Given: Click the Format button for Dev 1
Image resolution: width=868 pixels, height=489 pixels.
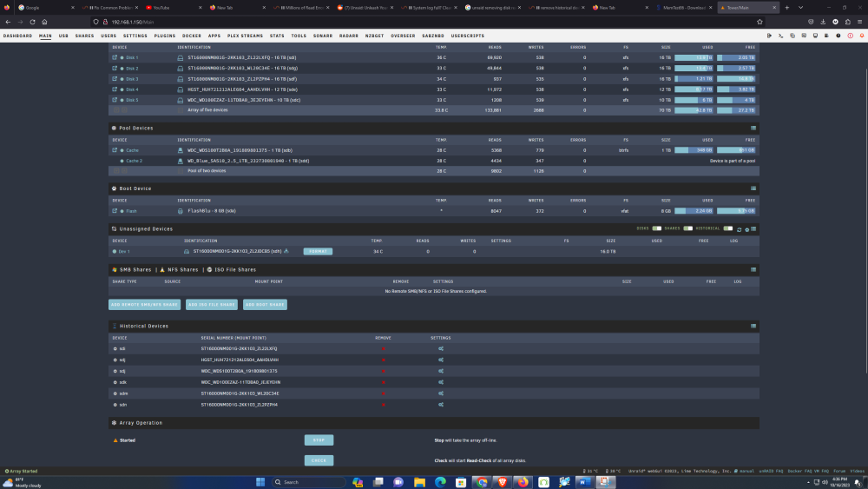Looking at the screenshot, I should click(x=318, y=251).
